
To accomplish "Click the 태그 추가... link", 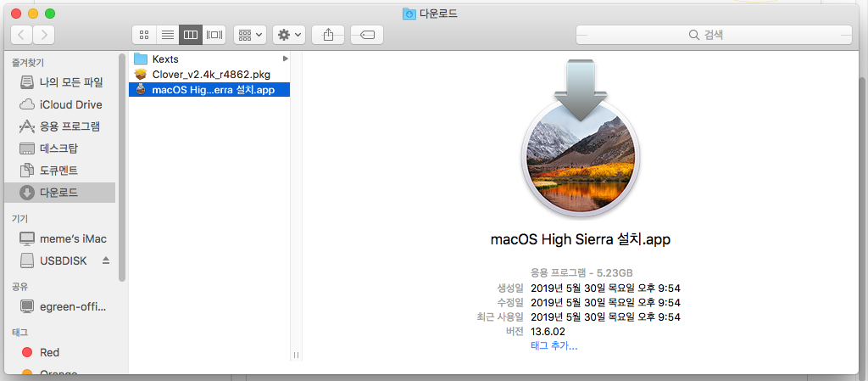I will coord(554,346).
